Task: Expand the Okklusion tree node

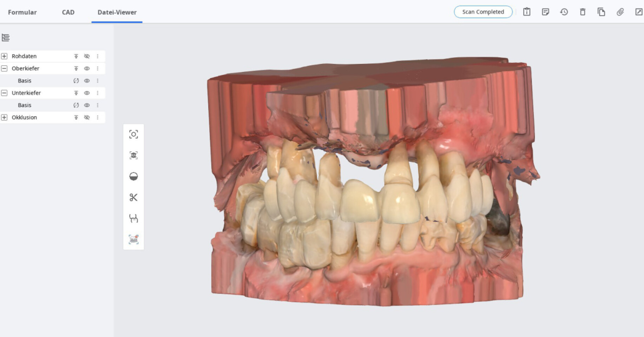Action: [x=4, y=118]
